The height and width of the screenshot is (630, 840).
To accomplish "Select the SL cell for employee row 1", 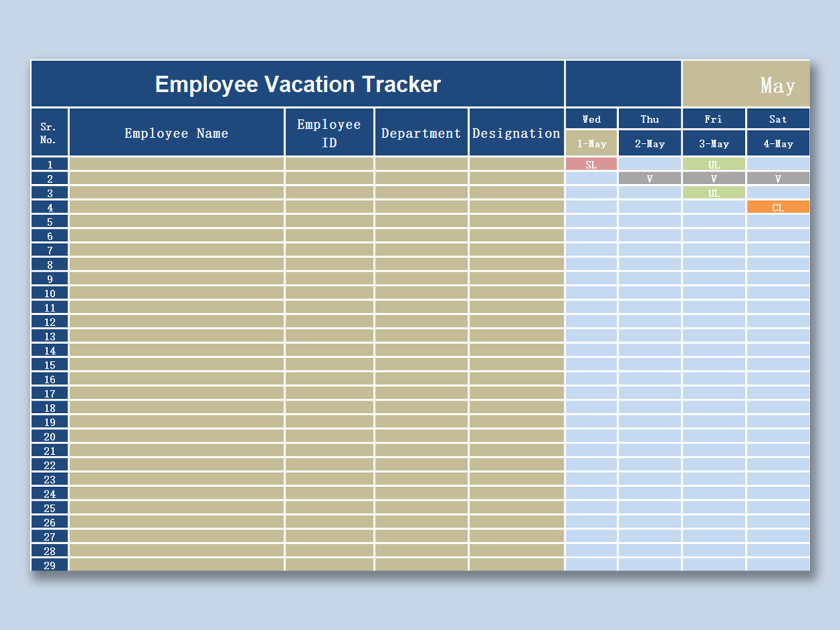I will pos(591,164).
